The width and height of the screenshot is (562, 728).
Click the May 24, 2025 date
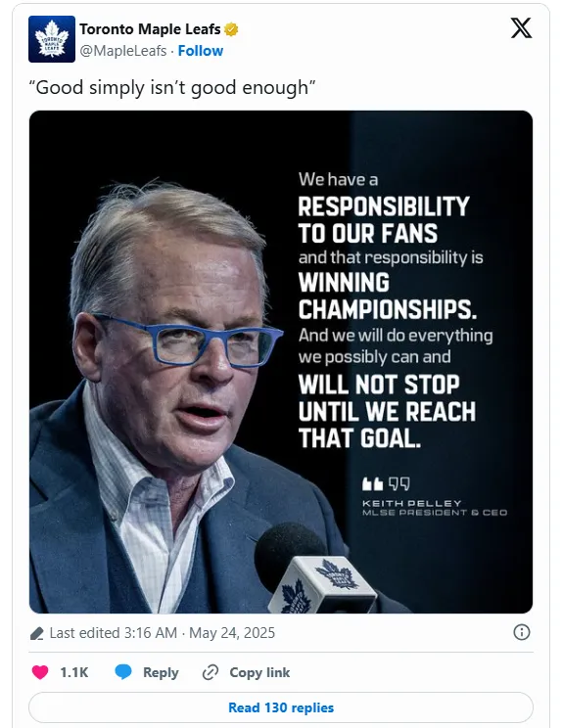click(x=232, y=633)
